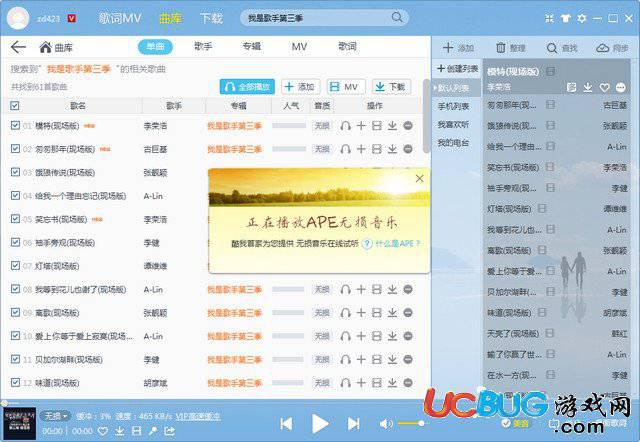Click the song list vertical scrollbar
This screenshot has width=640, height=442.
426,115
